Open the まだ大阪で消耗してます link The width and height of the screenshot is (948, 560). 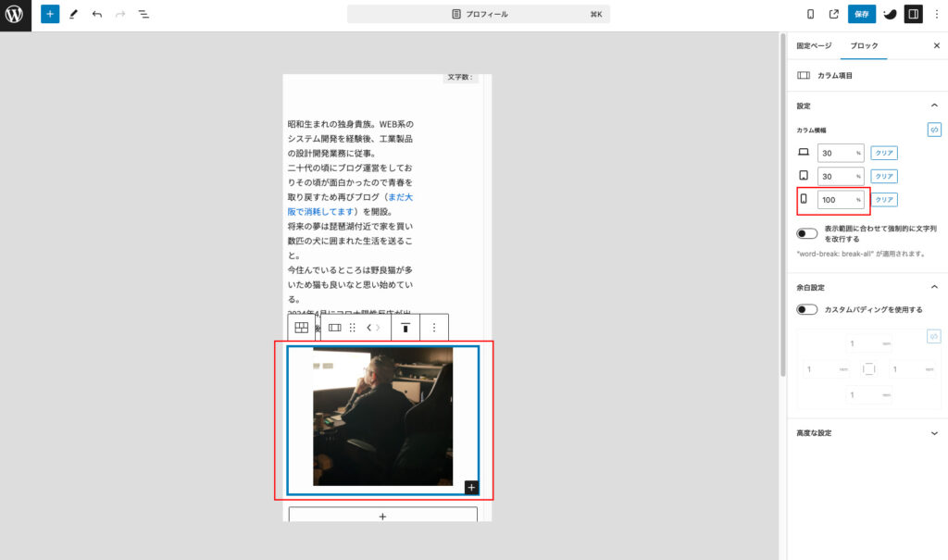pyautogui.click(x=351, y=205)
